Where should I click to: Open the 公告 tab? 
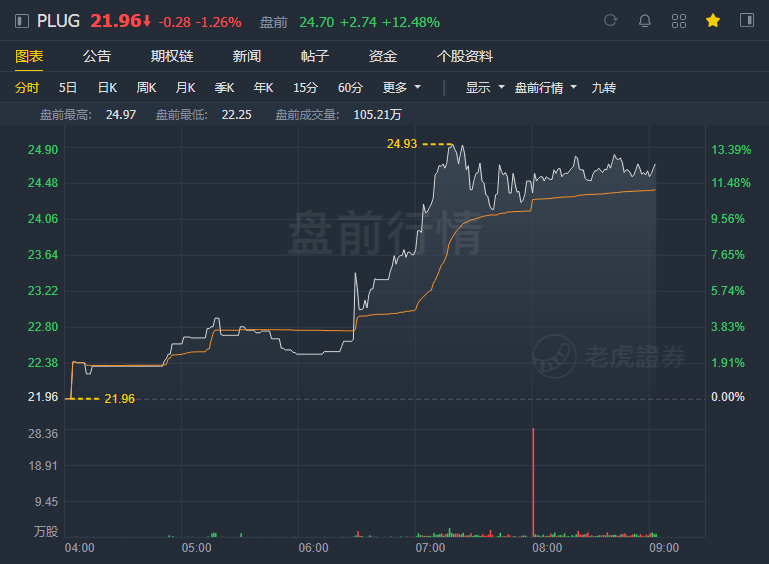pyautogui.click(x=97, y=56)
